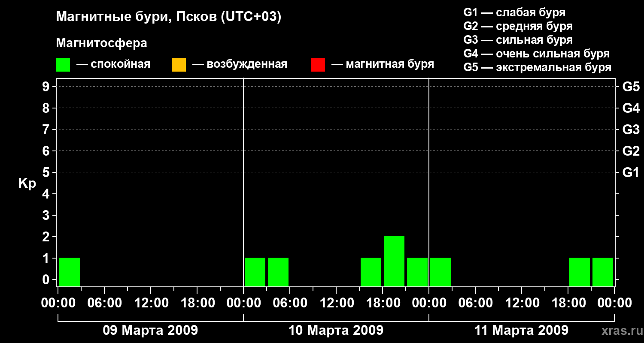The height and width of the screenshot is (343, 644).
Task: Click the G2 label on right axis
Action: 631,151
